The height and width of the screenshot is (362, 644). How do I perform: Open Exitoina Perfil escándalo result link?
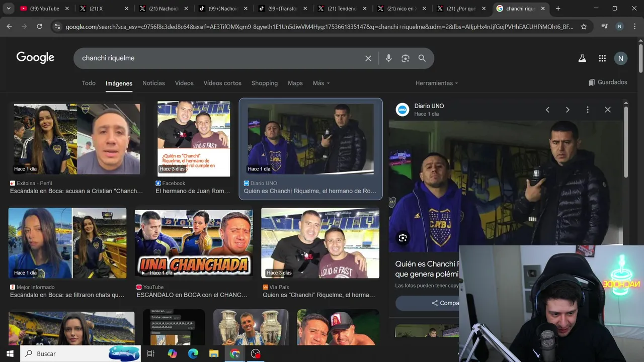76,191
